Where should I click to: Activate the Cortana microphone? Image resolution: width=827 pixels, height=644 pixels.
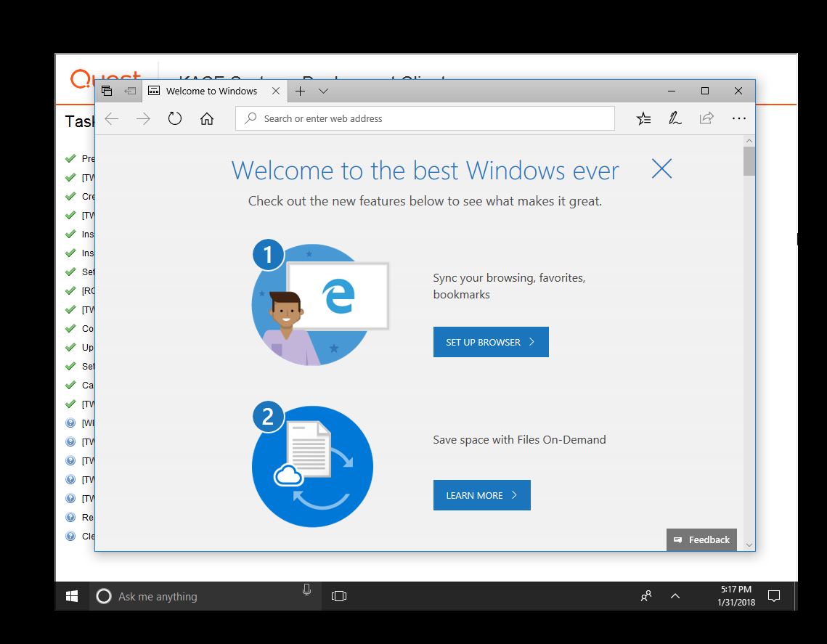(306, 590)
